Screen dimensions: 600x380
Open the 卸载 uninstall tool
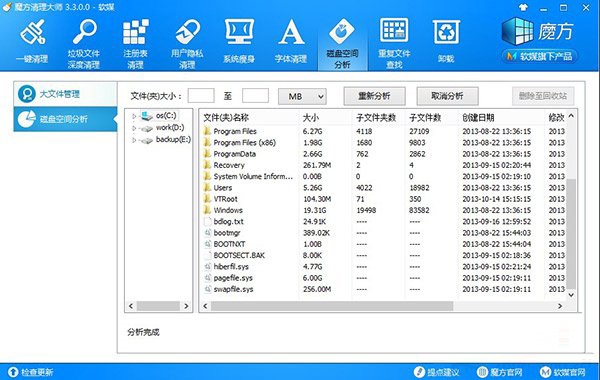click(x=446, y=42)
